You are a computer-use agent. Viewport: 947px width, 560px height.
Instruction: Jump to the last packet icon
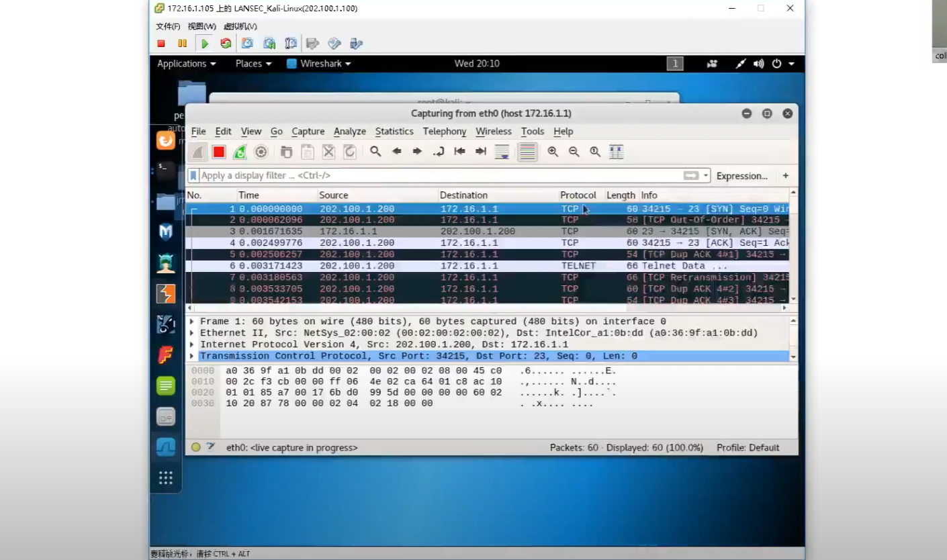(481, 152)
